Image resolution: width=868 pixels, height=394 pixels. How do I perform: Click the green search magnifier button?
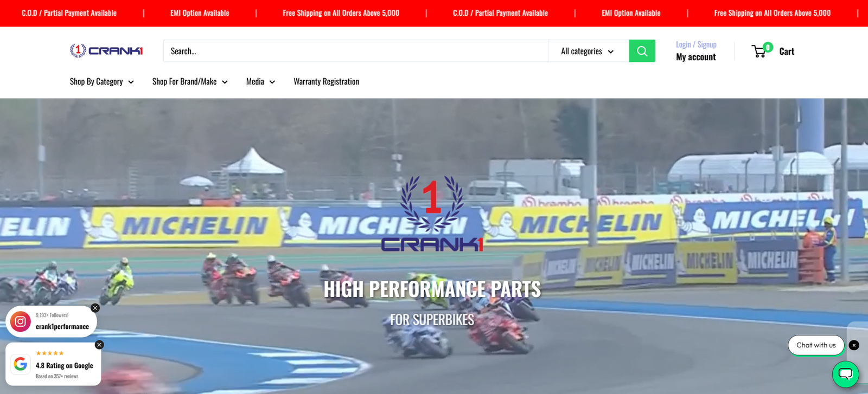[642, 51]
